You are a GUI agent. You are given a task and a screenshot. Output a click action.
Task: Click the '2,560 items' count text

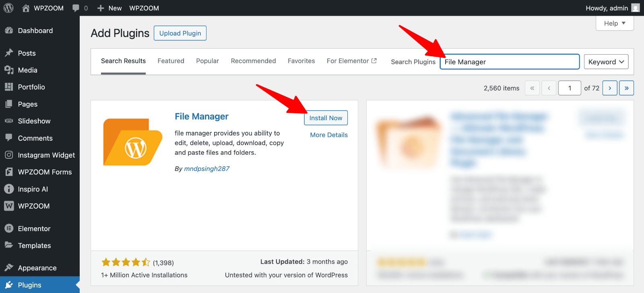coord(502,88)
